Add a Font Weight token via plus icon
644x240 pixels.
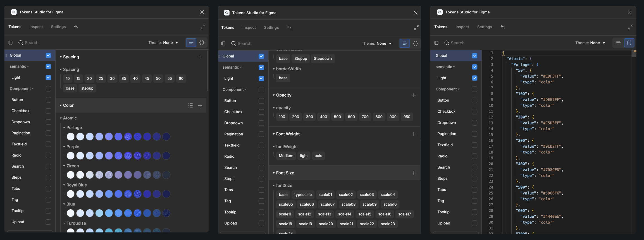tap(414, 134)
